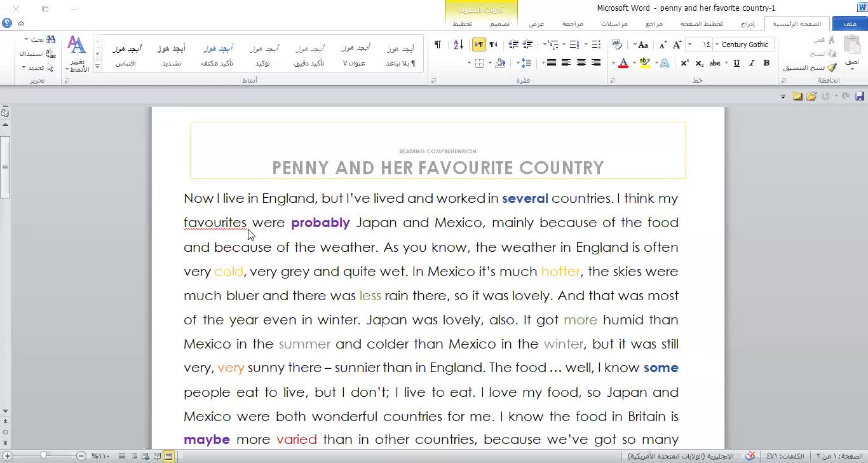Click the Replace (استبدال) button
The width and height of the screenshot is (868, 463).
(x=37, y=53)
